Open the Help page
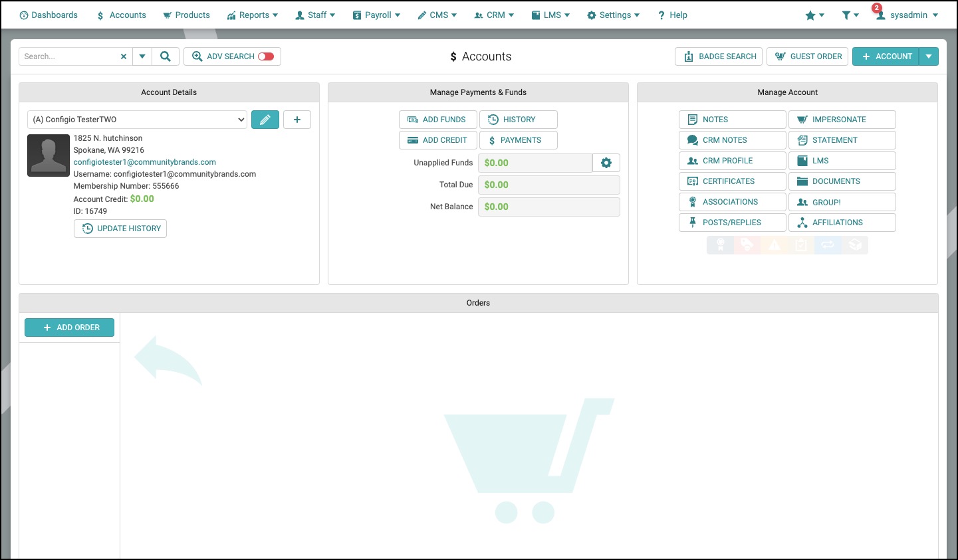The height and width of the screenshot is (560, 958). coord(672,15)
